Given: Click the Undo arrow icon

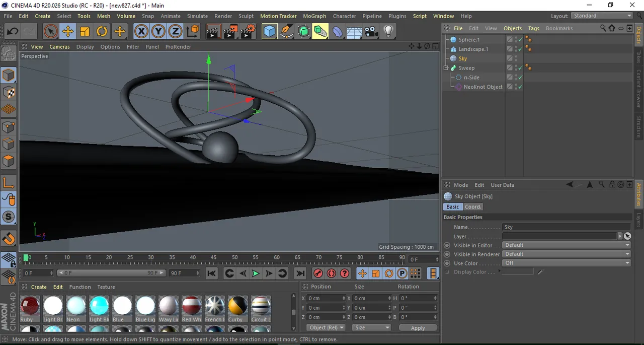Looking at the screenshot, I should 12,32.
